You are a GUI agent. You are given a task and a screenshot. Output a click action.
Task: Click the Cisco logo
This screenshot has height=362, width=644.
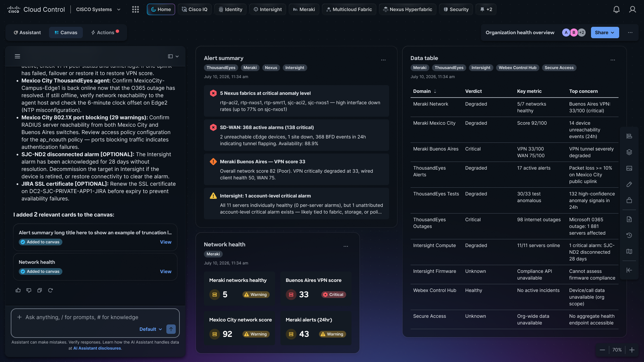[x=14, y=9]
